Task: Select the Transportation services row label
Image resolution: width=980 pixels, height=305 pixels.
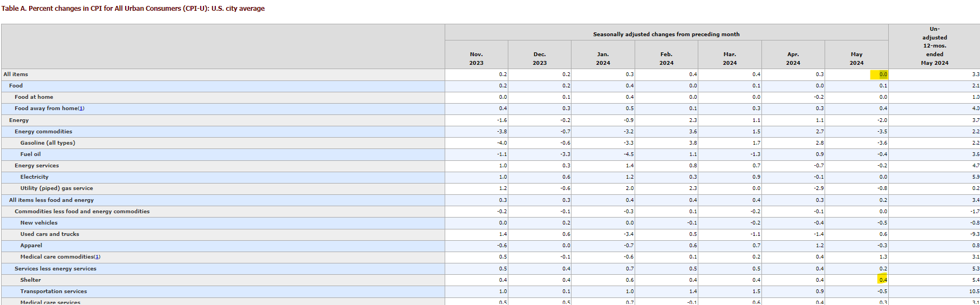Action: click(x=53, y=292)
